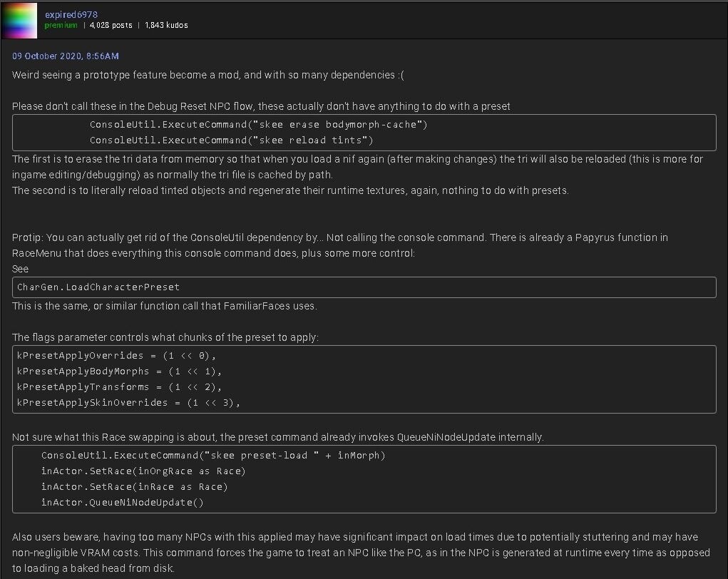Click the 1,843 kudos count
Viewport: 728px width, 579px height.
tap(166, 26)
